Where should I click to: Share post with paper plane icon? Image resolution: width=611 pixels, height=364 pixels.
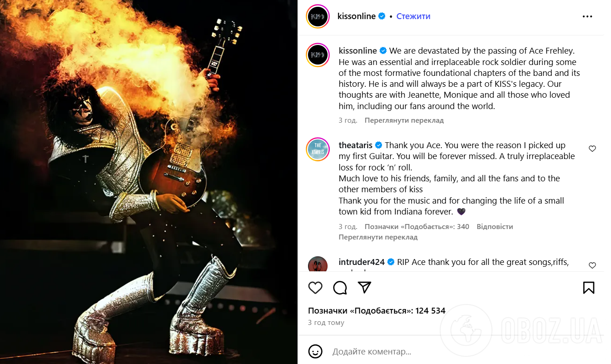pos(364,288)
